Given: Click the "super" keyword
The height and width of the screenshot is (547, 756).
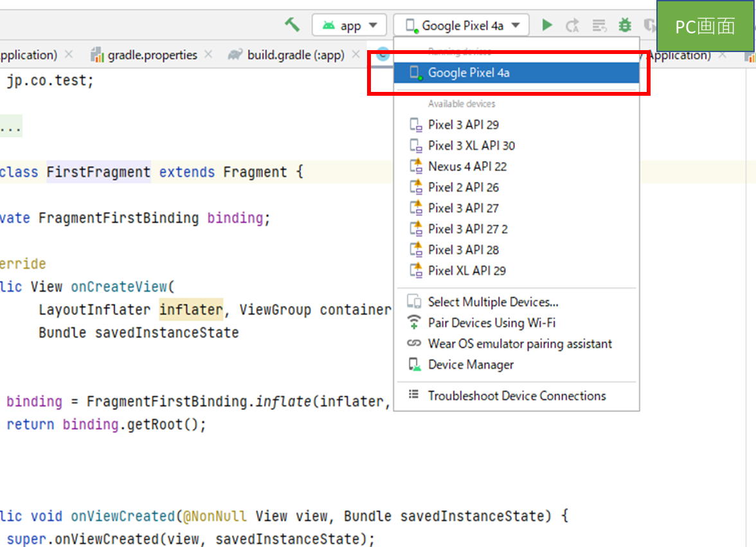Looking at the screenshot, I should pos(26,539).
